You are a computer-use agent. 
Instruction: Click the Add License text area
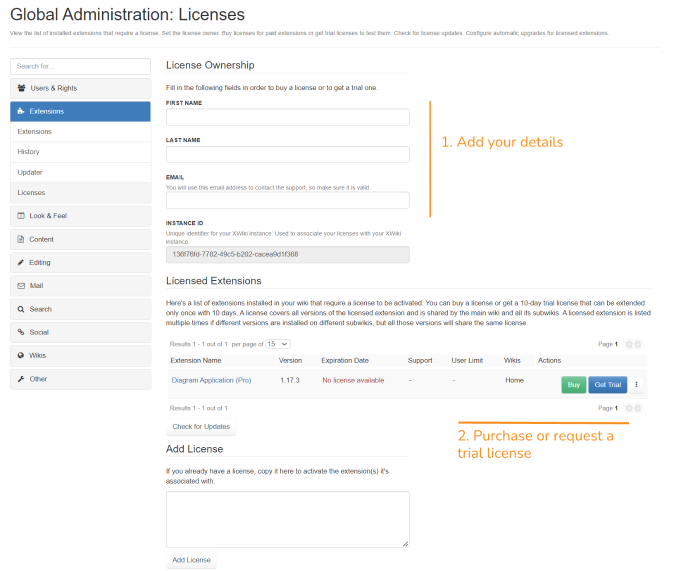288,520
